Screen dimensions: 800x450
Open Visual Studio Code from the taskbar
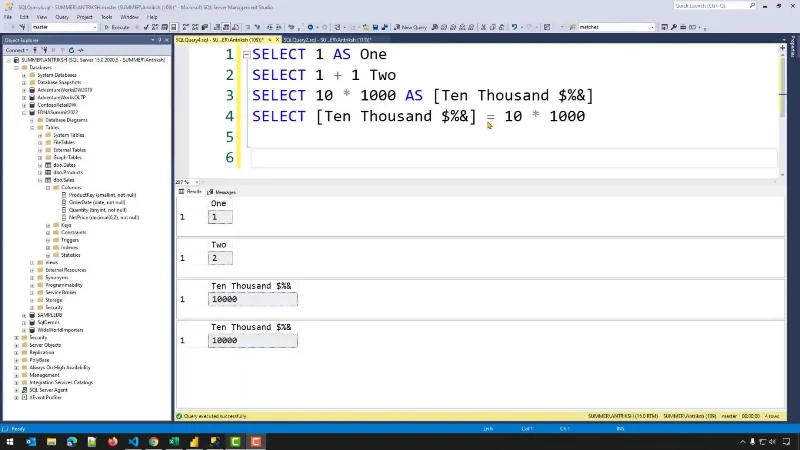click(133, 442)
